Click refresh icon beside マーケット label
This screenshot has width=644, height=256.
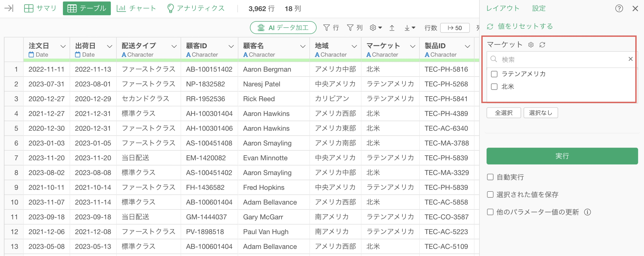click(542, 45)
